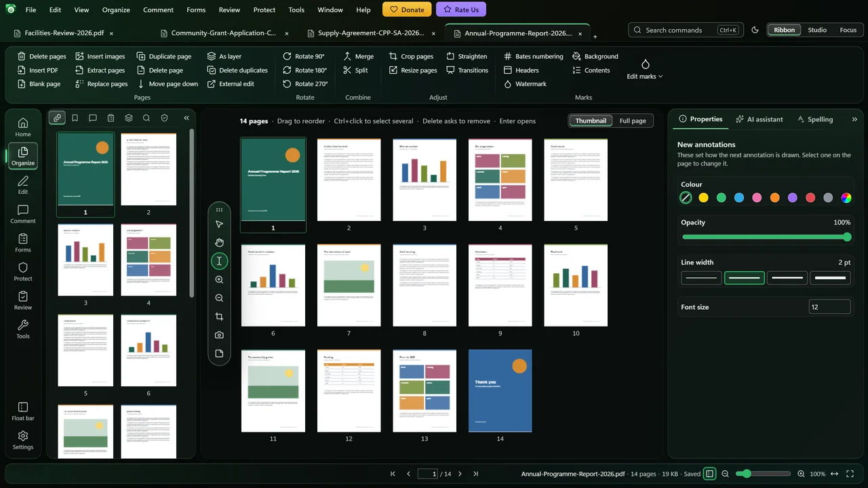Click the Crop pages tool
The image size is (868, 488).
point(411,56)
